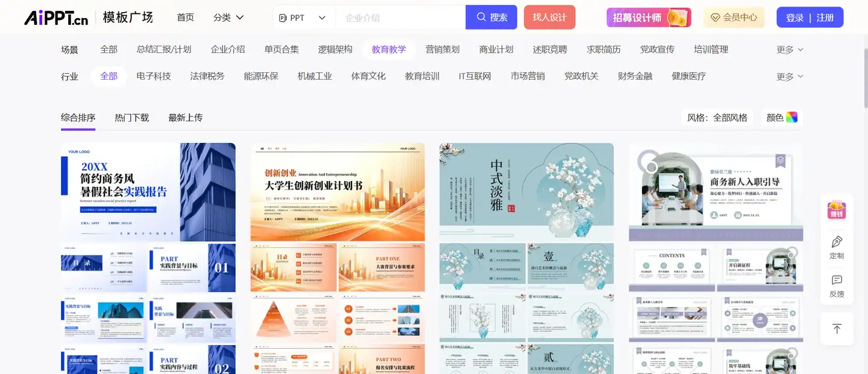Expand the 分类 dropdown menu
This screenshot has width=868, height=374.
point(228,17)
